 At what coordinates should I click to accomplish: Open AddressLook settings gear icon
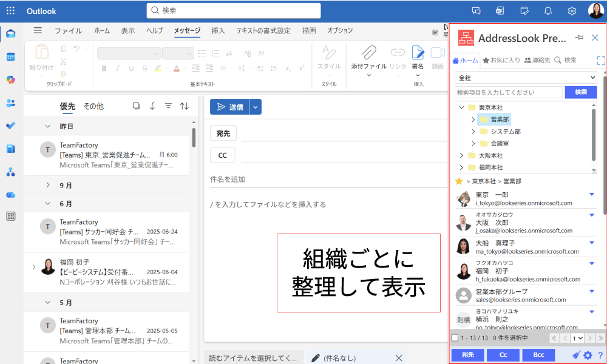(x=588, y=356)
